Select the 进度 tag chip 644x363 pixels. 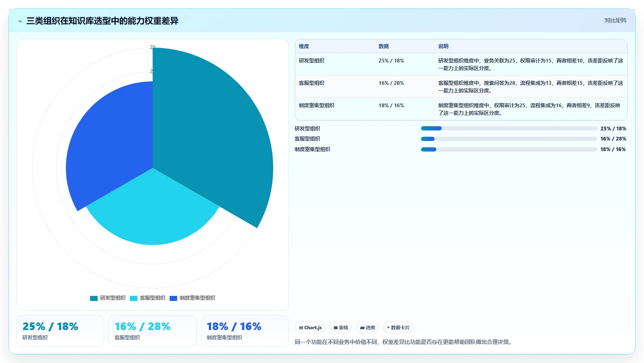coord(367,328)
